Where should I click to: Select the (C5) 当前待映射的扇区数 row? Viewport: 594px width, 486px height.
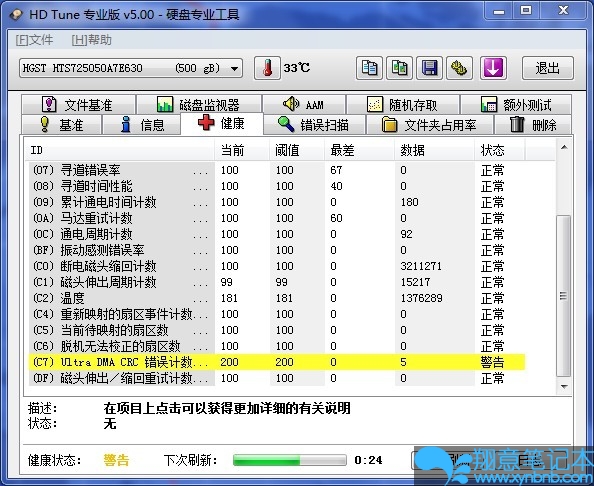[277, 330]
